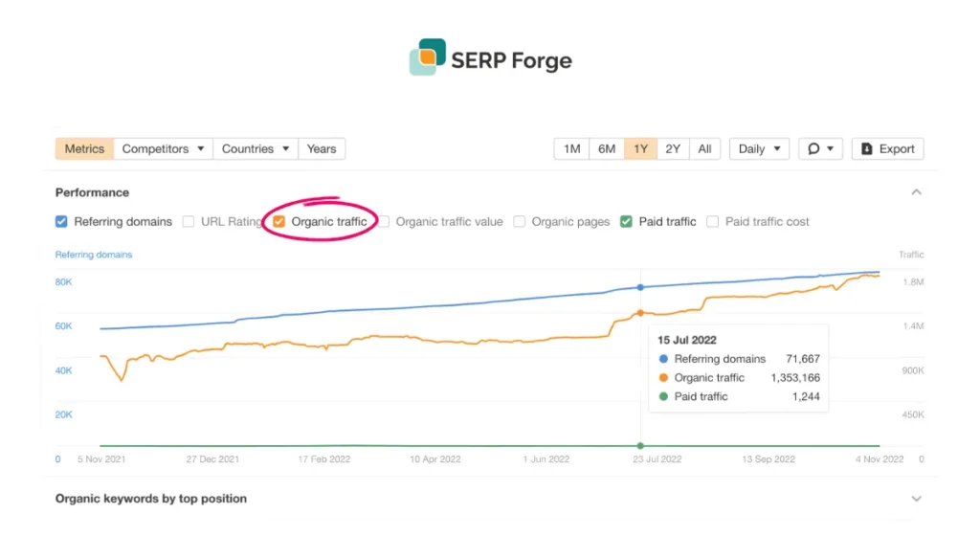Enable the Organic traffic value checkbox
Image resolution: width=980 pixels, height=536 pixels.
(384, 221)
